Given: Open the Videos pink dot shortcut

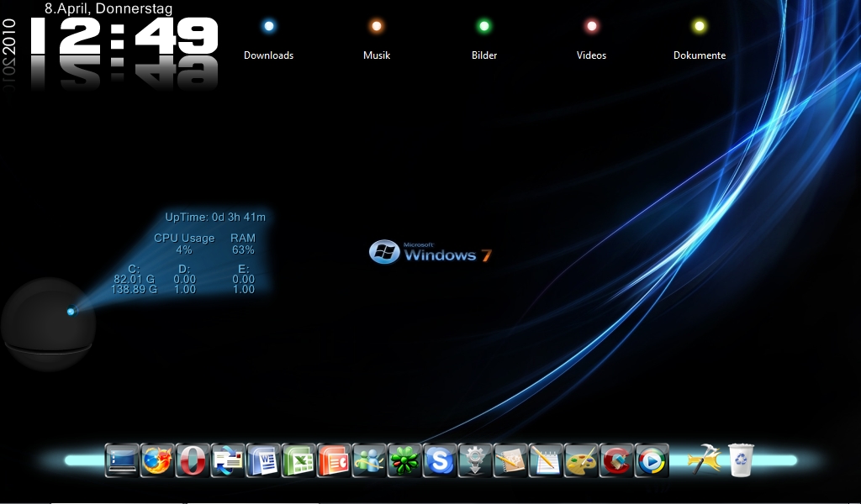Looking at the screenshot, I should (x=591, y=26).
